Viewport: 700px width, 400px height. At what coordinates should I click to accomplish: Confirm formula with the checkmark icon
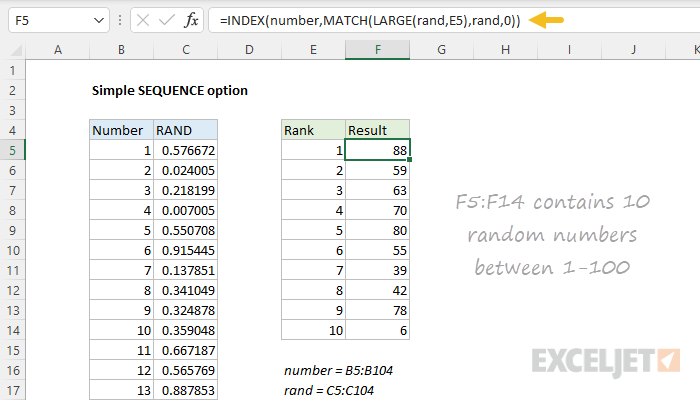pyautogui.click(x=167, y=20)
